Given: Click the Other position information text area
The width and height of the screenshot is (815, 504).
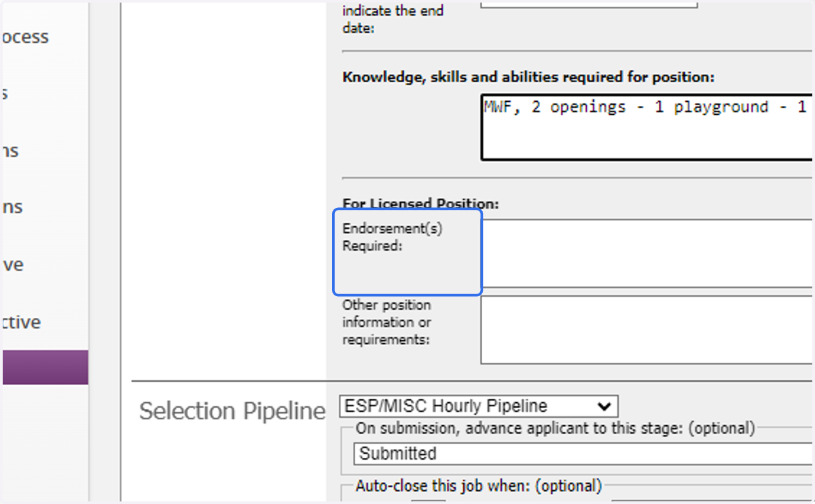Looking at the screenshot, I should [647, 329].
